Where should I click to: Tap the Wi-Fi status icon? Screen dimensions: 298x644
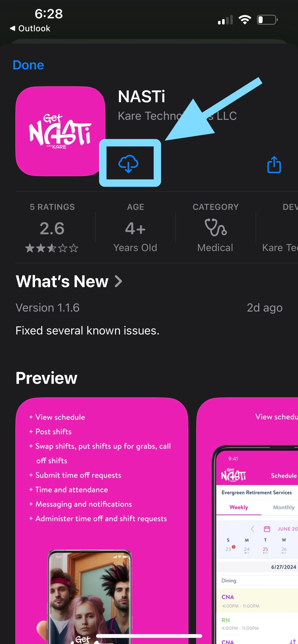pos(245,20)
